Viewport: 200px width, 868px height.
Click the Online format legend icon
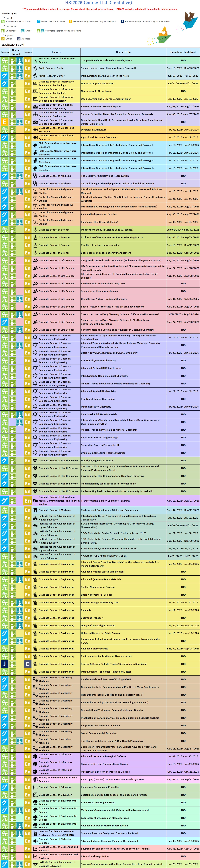pos(23,31)
